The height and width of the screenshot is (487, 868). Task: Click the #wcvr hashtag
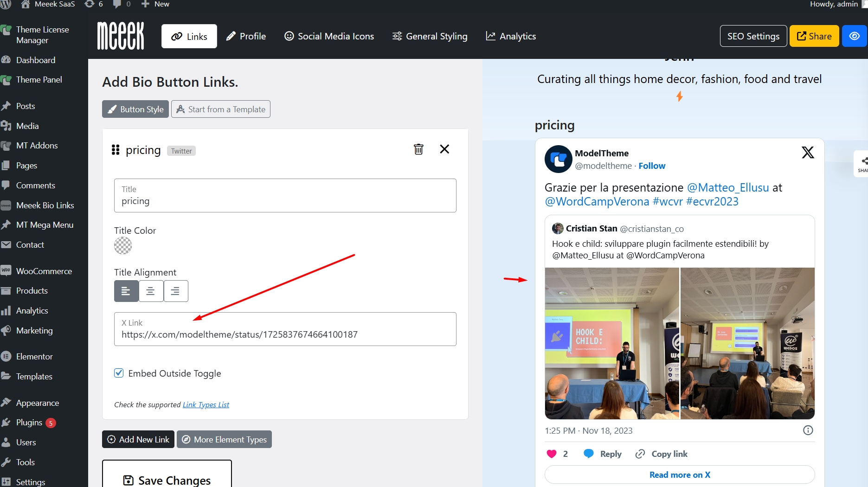[668, 201]
